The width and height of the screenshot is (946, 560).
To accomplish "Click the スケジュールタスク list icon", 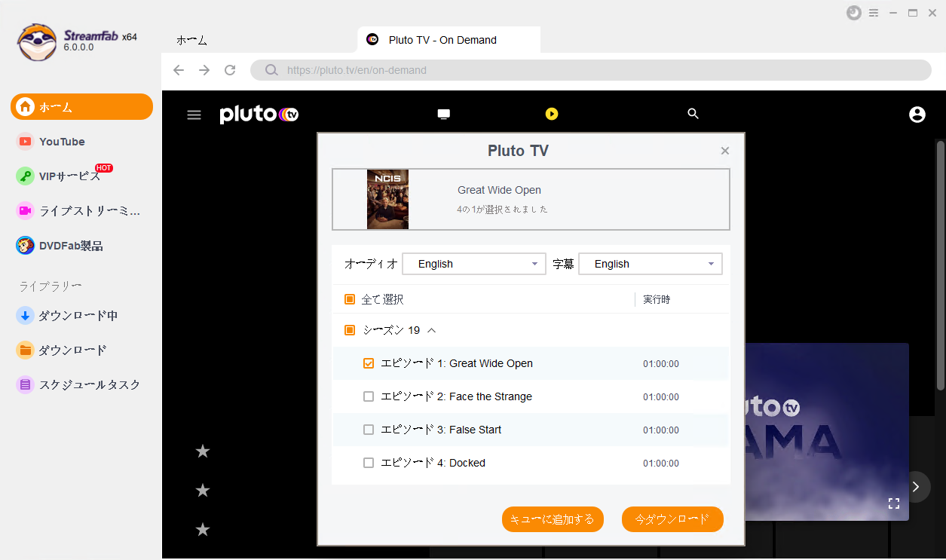I will [x=26, y=385].
